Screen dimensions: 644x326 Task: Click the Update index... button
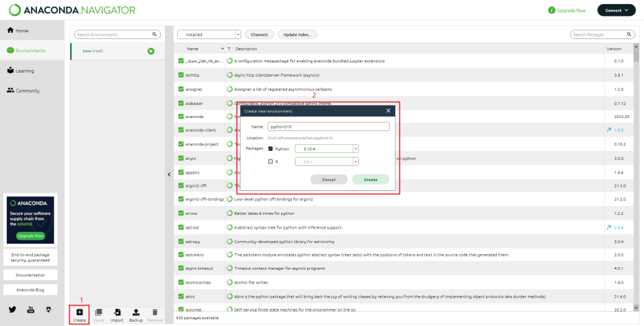298,35
